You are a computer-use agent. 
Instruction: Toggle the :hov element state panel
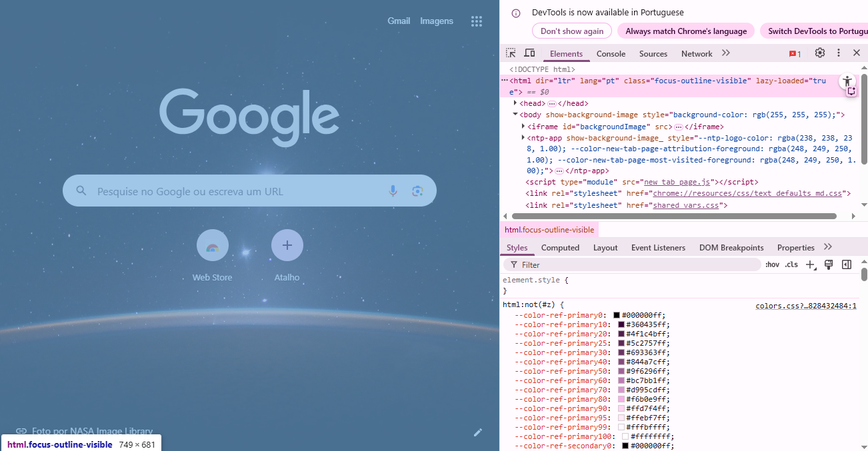click(x=772, y=264)
